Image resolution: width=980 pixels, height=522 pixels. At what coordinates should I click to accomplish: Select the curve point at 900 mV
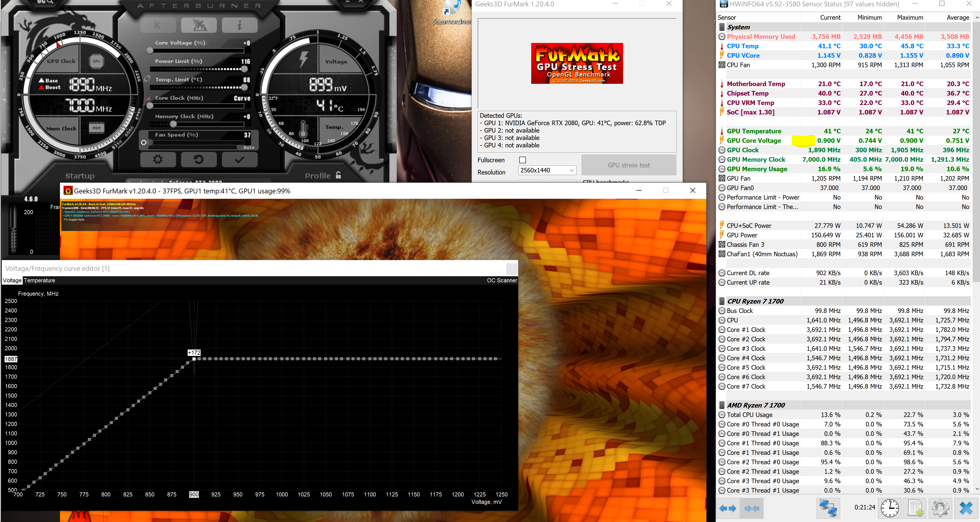[194, 359]
